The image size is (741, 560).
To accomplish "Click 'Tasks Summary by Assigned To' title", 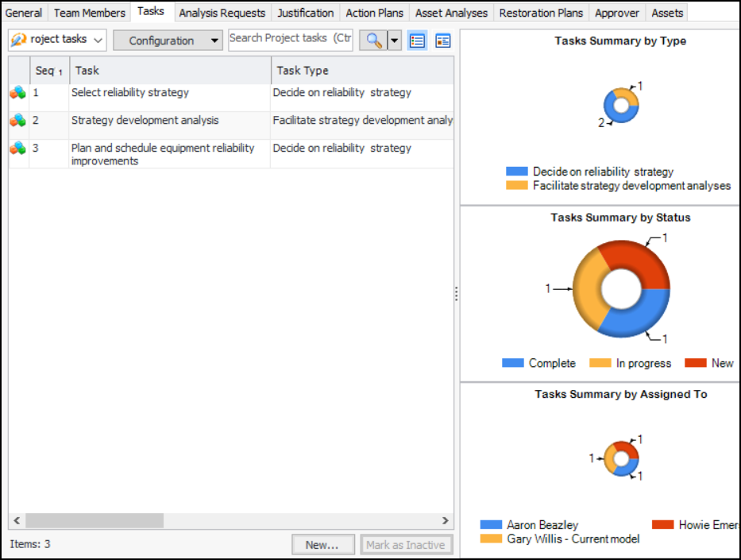I will click(620, 394).
